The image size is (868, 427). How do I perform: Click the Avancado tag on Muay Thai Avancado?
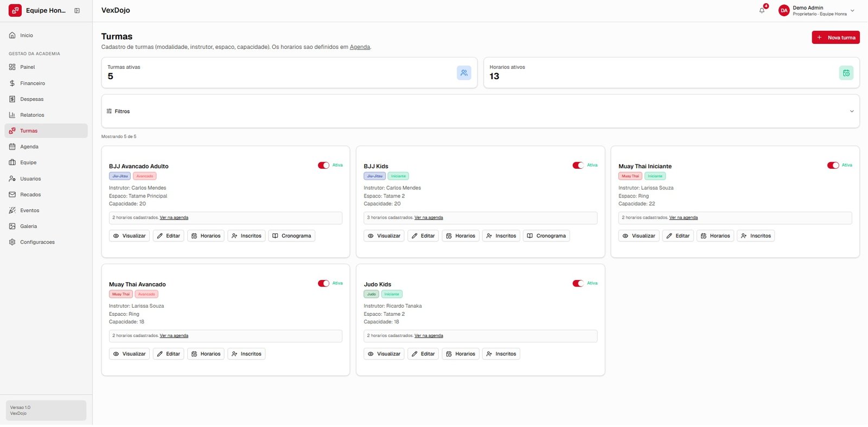click(x=146, y=294)
